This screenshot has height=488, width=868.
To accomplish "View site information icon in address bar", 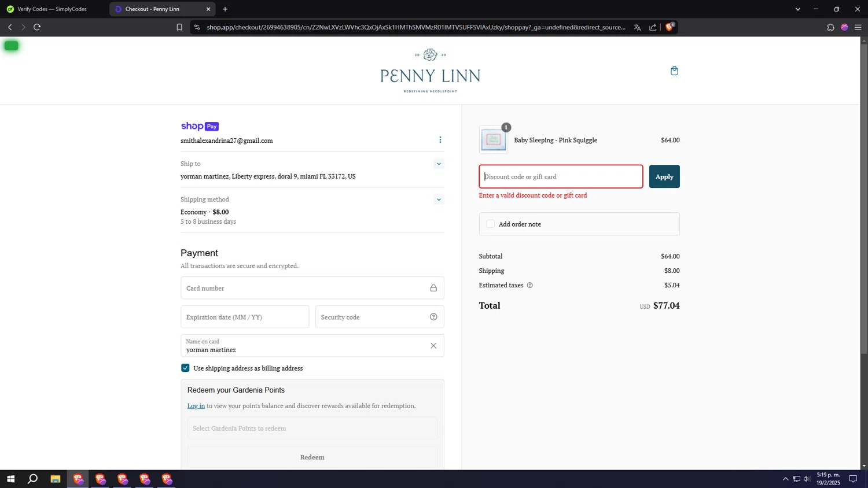I will 197,27.
